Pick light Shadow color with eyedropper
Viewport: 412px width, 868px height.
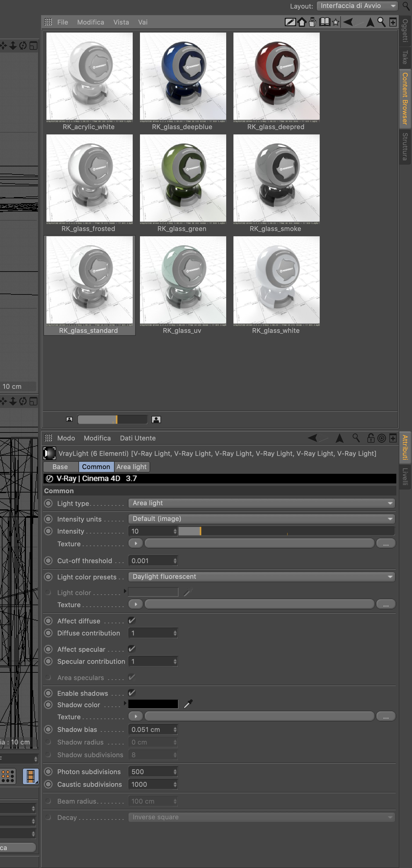(x=188, y=703)
